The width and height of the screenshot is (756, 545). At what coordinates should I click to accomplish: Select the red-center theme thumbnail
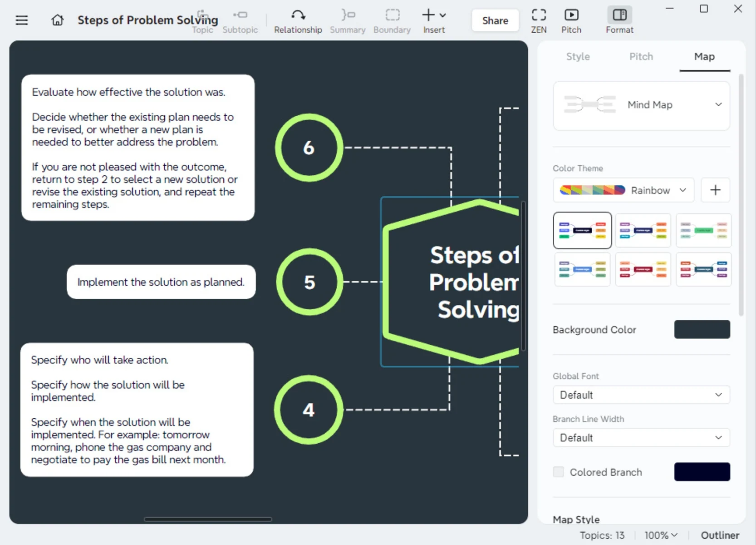643,269
